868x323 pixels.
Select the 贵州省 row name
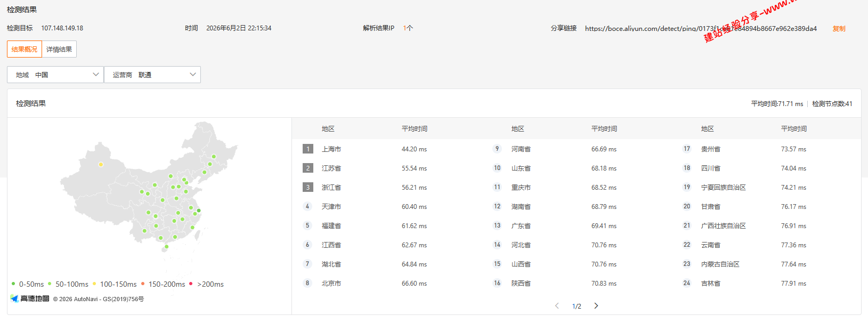point(711,149)
